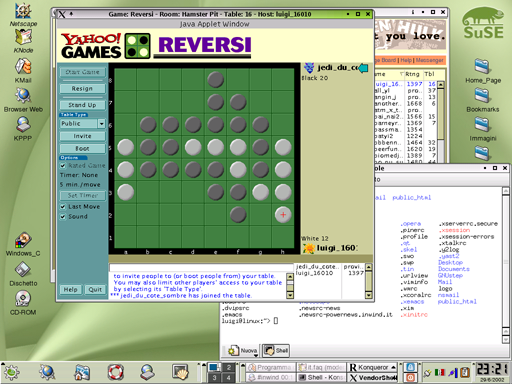Click the SuSE chameleon logo

pyautogui.click(x=483, y=23)
